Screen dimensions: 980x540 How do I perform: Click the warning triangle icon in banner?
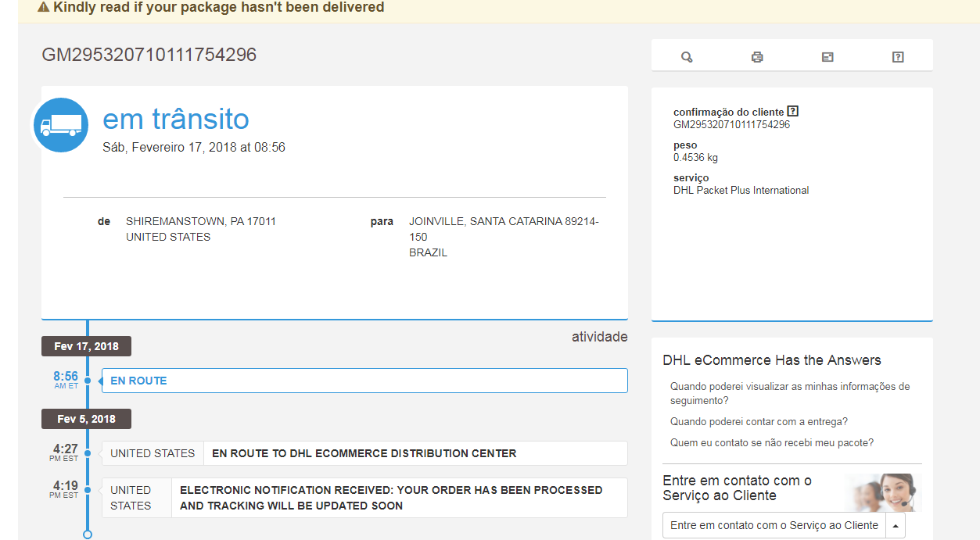(44, 8)
